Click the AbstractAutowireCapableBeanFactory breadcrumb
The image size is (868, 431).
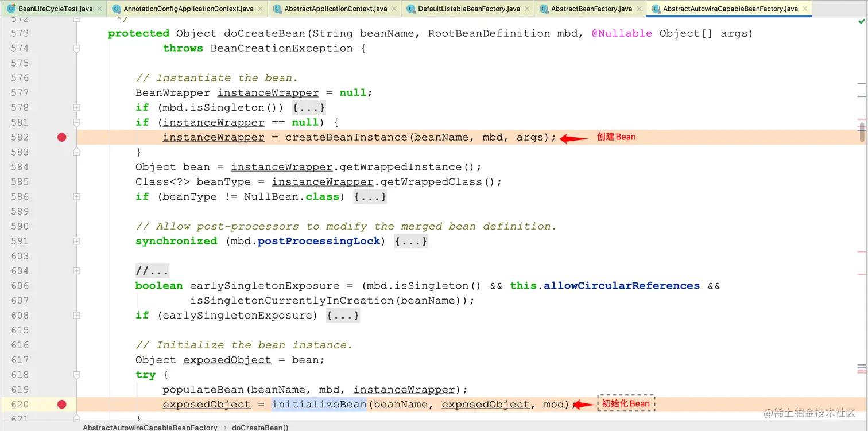pos(150,428)
